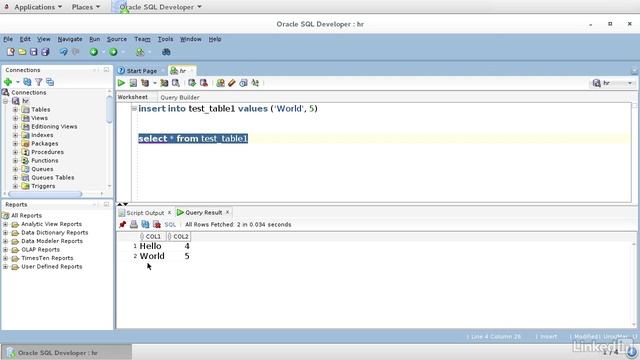Click the Delete row icon in Query Result
Viewport: 640px width, 360px height.
point(156,224)
